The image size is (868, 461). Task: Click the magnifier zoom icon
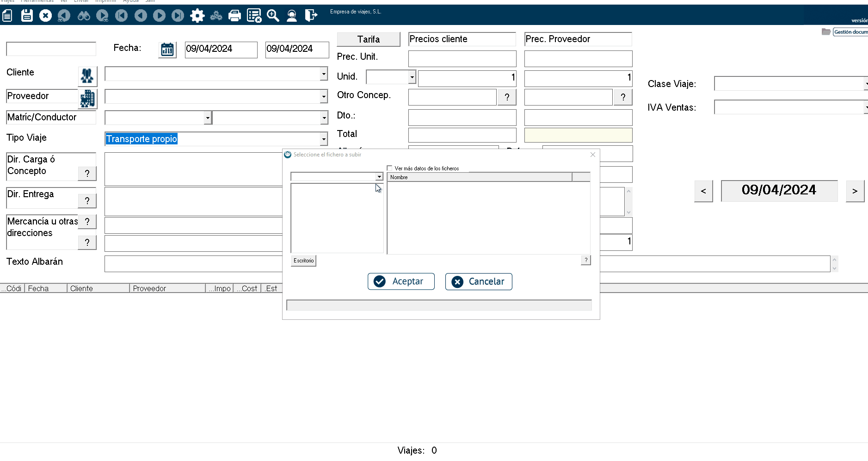273,16
